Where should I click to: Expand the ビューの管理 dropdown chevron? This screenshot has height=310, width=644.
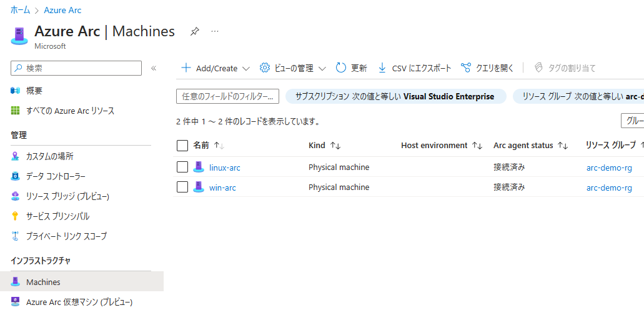[322, 69]
